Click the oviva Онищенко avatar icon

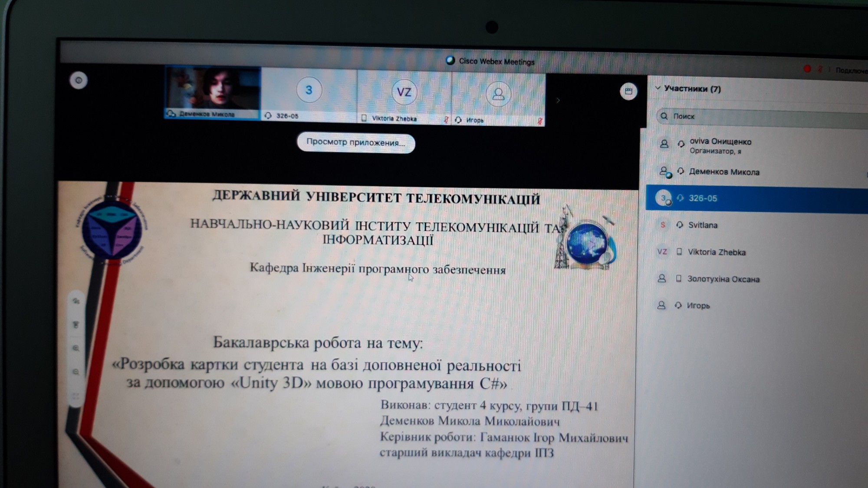664,144
